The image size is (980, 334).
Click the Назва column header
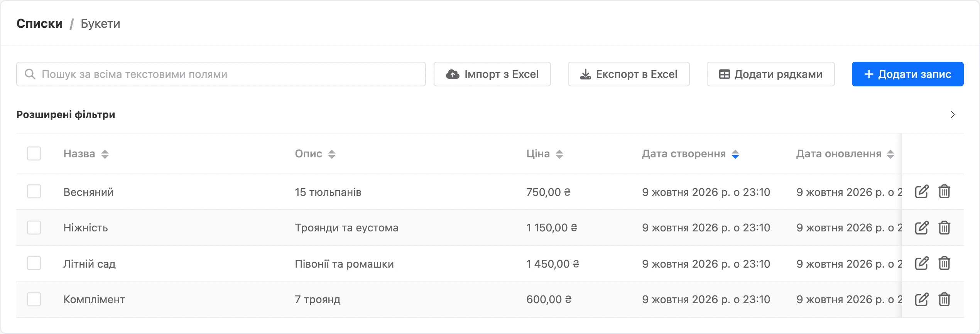pyautogui.click(x=79, y=154)
